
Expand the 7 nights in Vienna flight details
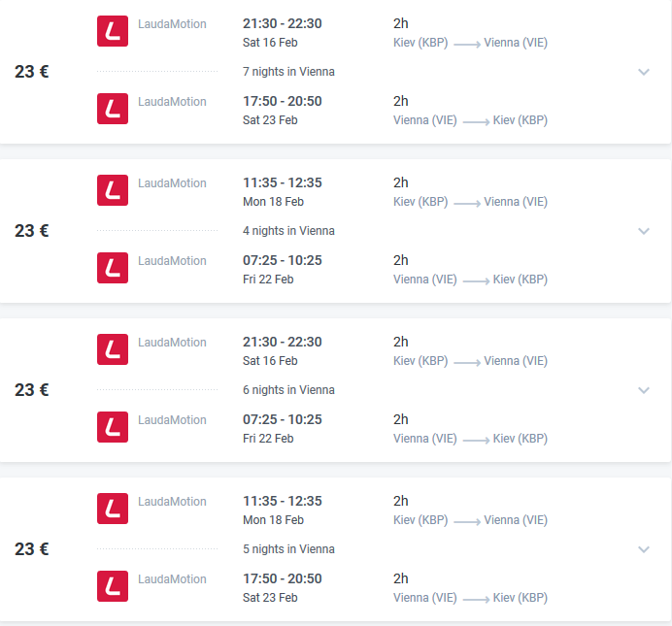click(x=643, y=72)
